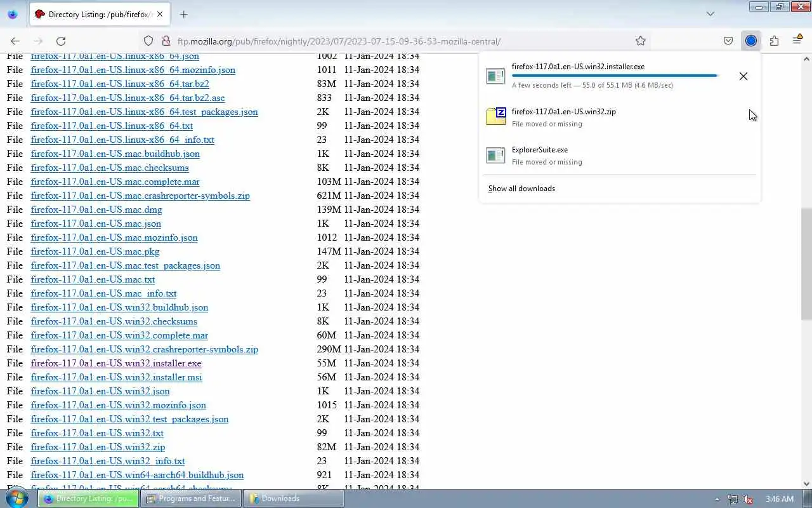Image resolution: width=812 pixels, height=508 pixels.
Task: Go back using the back arrow
Action: point(15,41)
